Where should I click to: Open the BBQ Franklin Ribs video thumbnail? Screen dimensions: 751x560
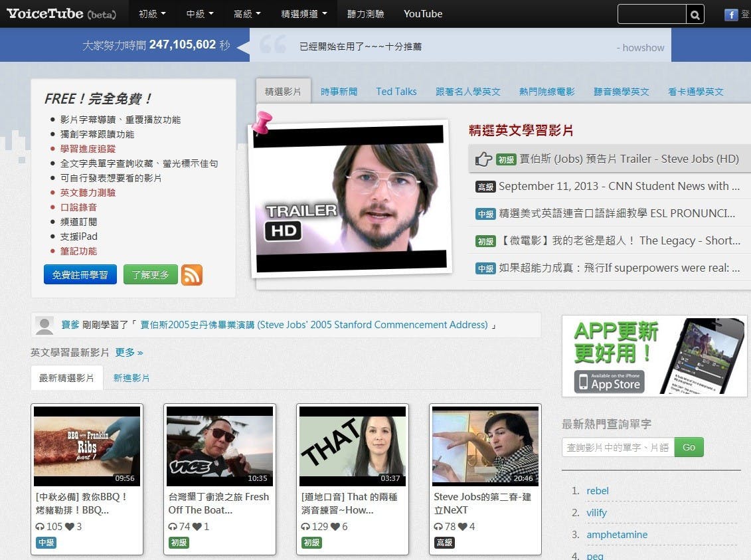[87, 446]
